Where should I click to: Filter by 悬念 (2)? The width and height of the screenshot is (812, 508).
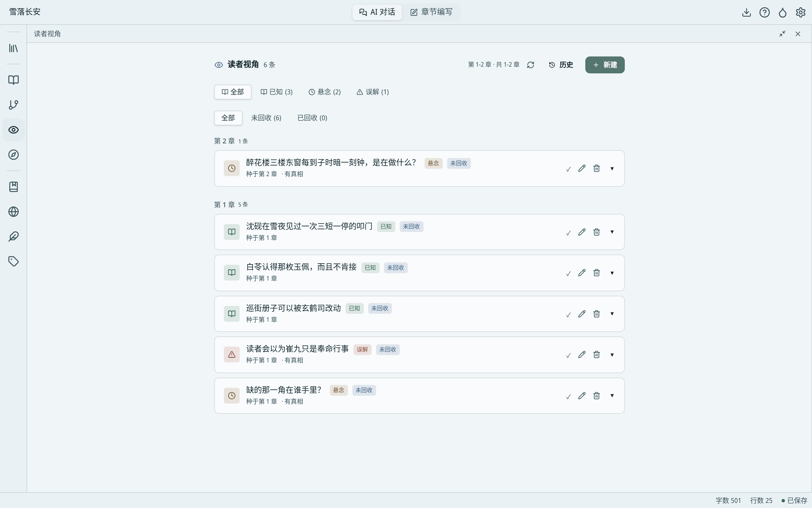(325, 92)
